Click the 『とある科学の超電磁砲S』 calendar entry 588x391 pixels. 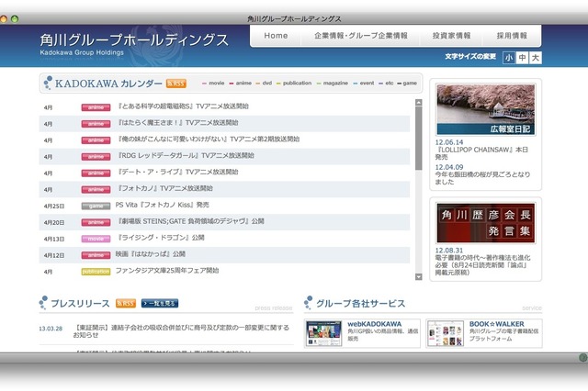coord(183,106)
